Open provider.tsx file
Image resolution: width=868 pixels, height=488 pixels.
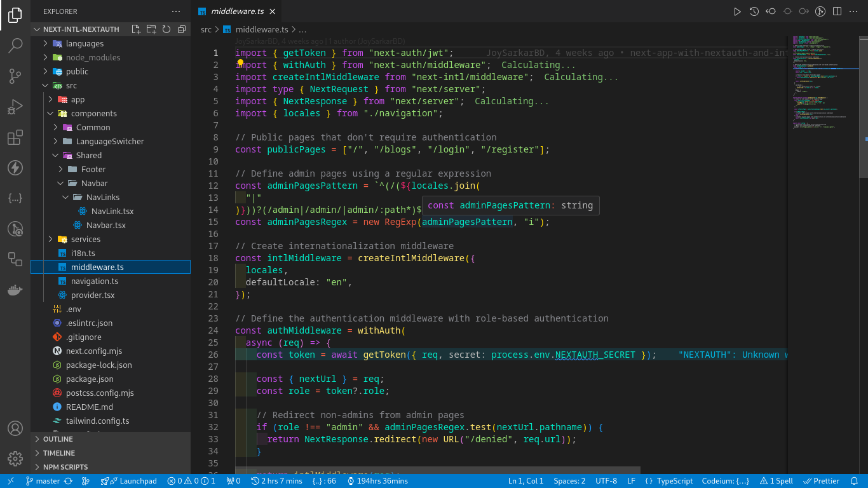pyautogui.click(x=111, y=295)
